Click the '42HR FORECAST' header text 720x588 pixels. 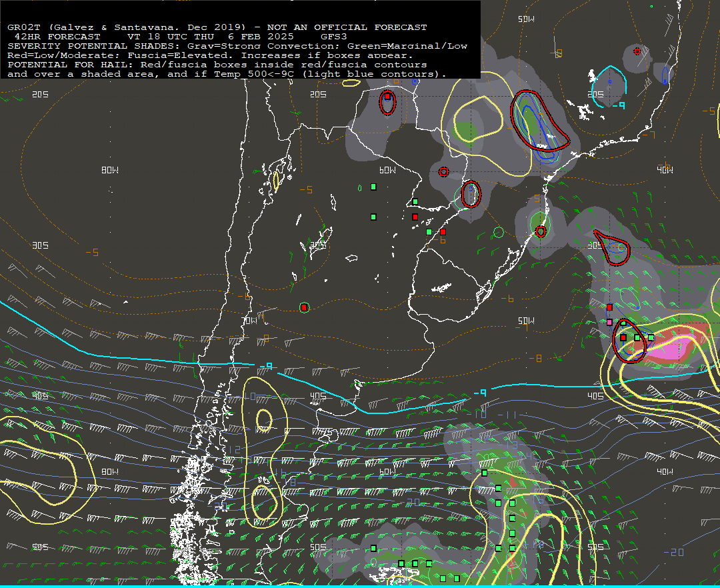(57, 37)
